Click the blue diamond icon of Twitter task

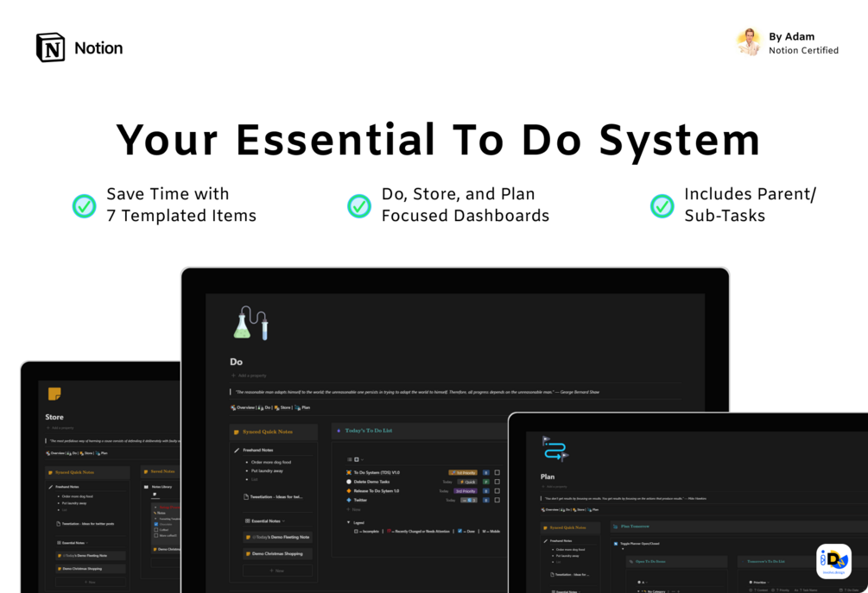tap(349, 500)
